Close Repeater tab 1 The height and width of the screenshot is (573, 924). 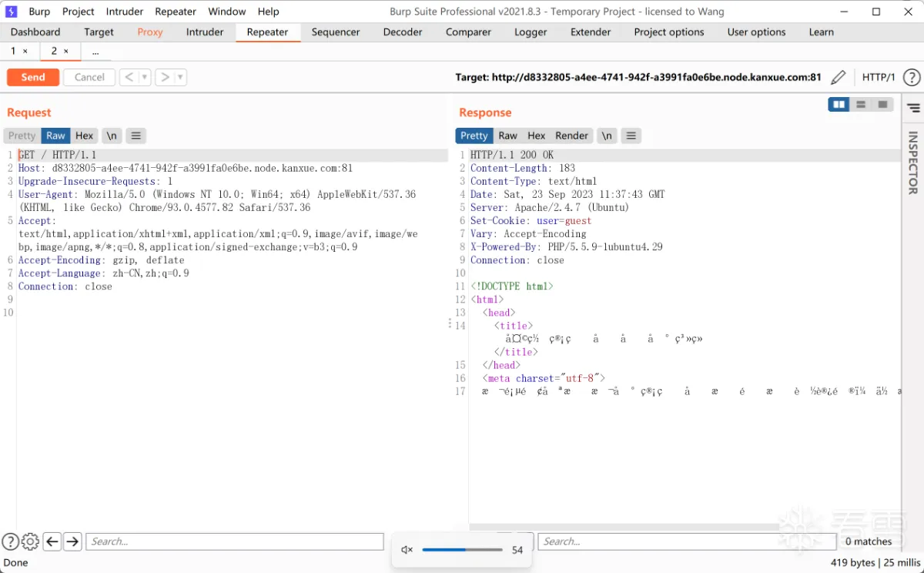tap(25, 51)
